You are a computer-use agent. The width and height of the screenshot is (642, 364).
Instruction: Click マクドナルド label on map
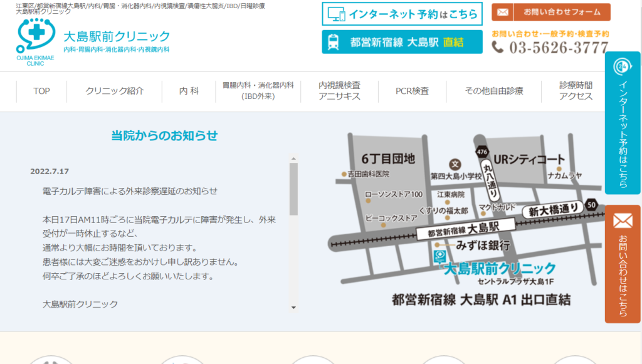point(497,207)
